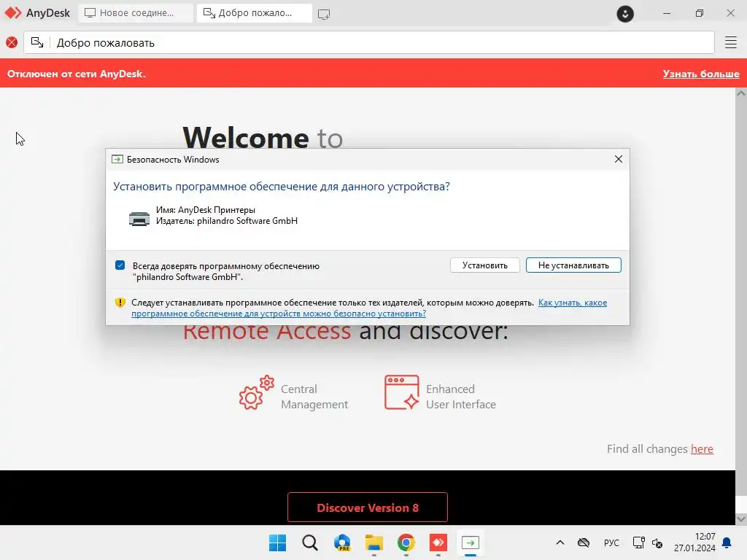Viewport: 747px width, 560px height.
Task: Open the Windows Start menu
Action: point(277,542)
